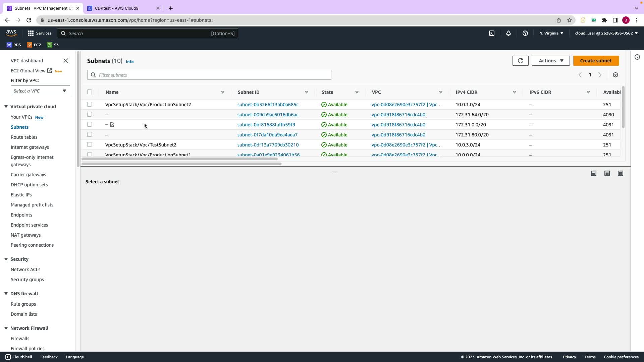This screenshot has height=362, width=644.
Task: Click the edit name pencil icon
Action: point(112,125)
